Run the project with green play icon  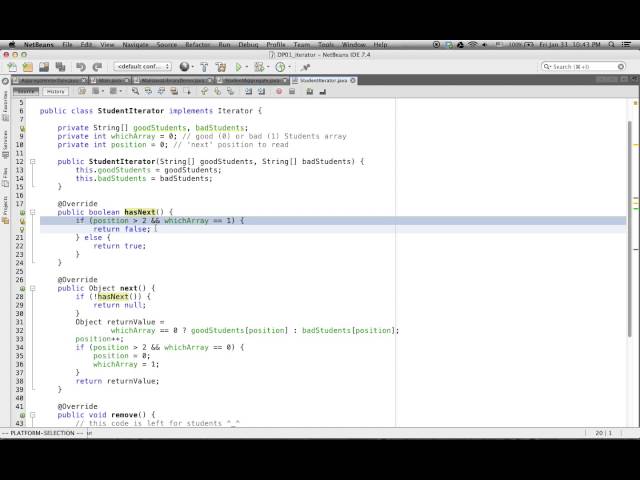tap(239, 67)
